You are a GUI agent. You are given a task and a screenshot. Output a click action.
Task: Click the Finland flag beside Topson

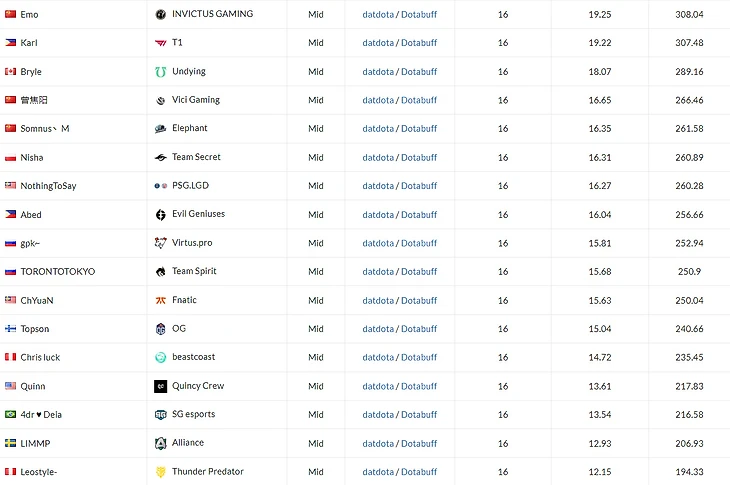click(x=10, y=329)
